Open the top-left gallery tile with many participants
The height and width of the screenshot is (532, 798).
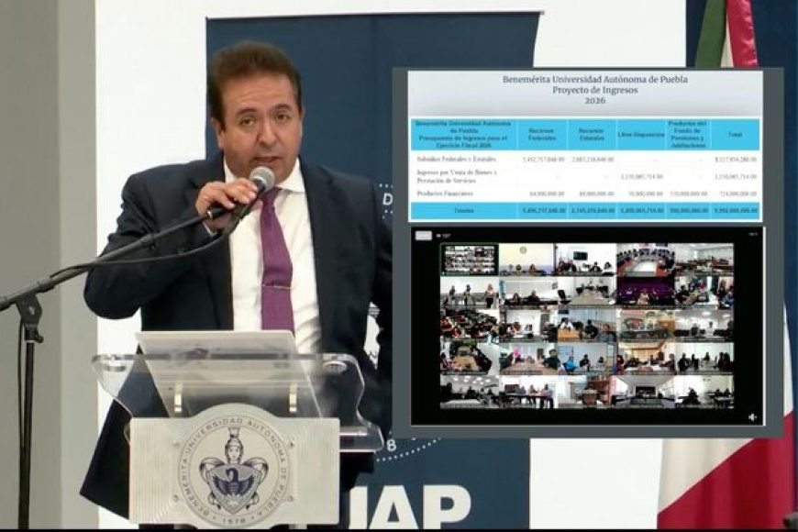[469, 257]
